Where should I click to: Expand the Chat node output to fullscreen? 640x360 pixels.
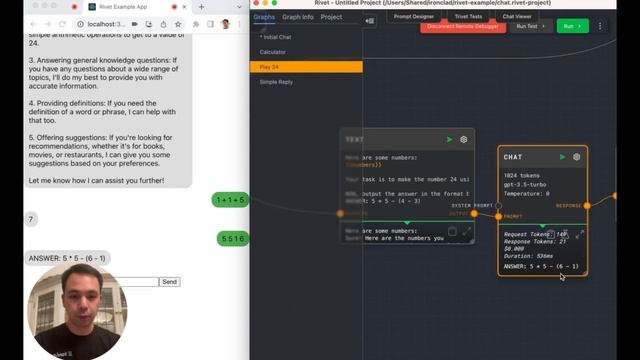click(580, 234)
